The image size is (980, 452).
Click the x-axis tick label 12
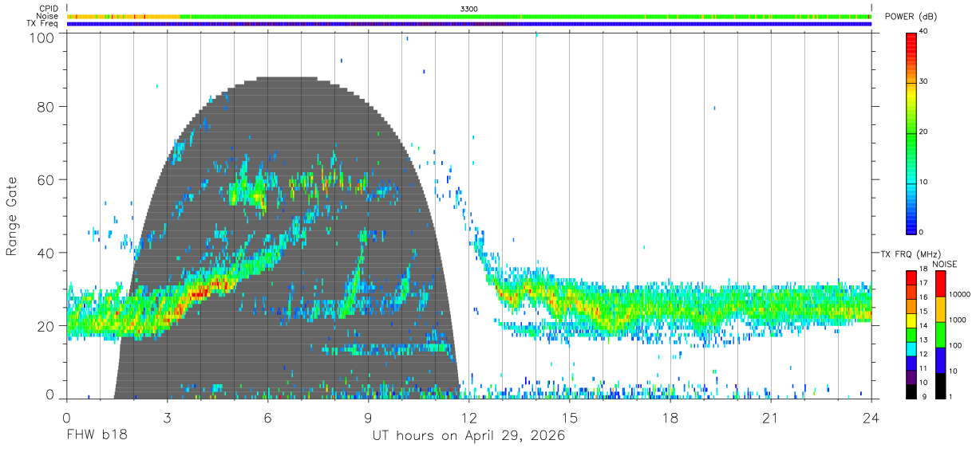pos(469,419)
